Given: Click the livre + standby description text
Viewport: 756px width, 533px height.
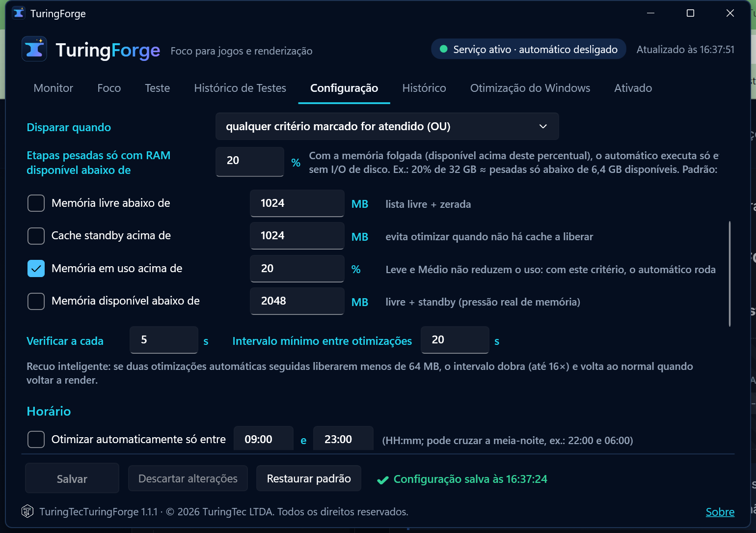Looking at the screenshot, I should point(483,302).
